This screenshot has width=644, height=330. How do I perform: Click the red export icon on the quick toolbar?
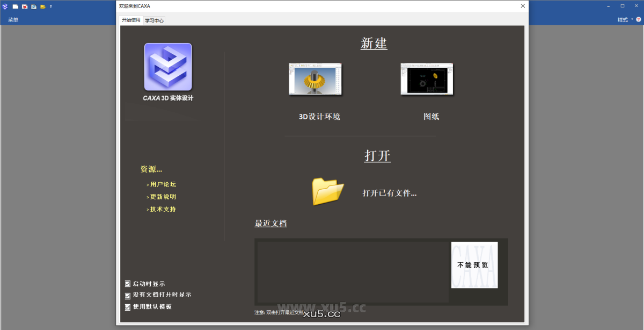tap(24, 6)
